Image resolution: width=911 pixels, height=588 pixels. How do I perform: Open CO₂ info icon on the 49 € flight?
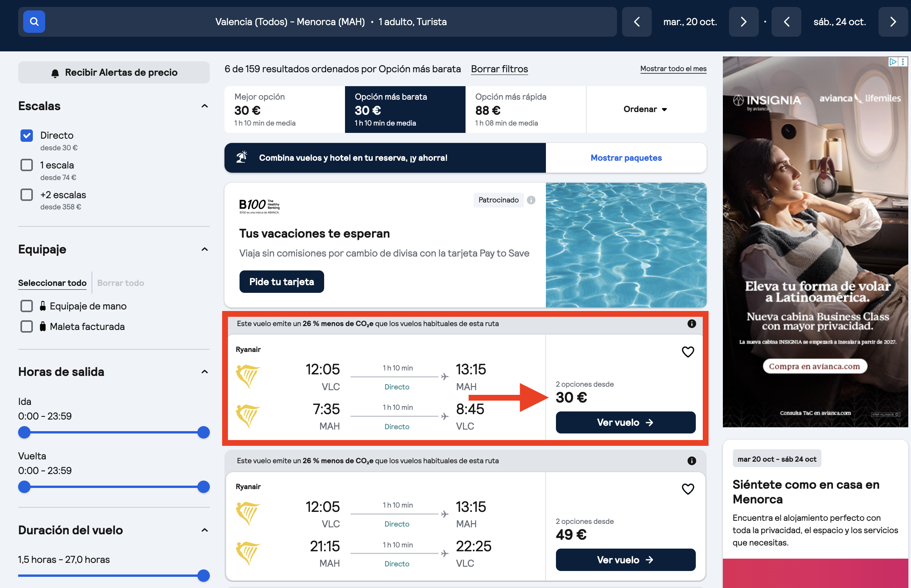[x=692, y=461]
